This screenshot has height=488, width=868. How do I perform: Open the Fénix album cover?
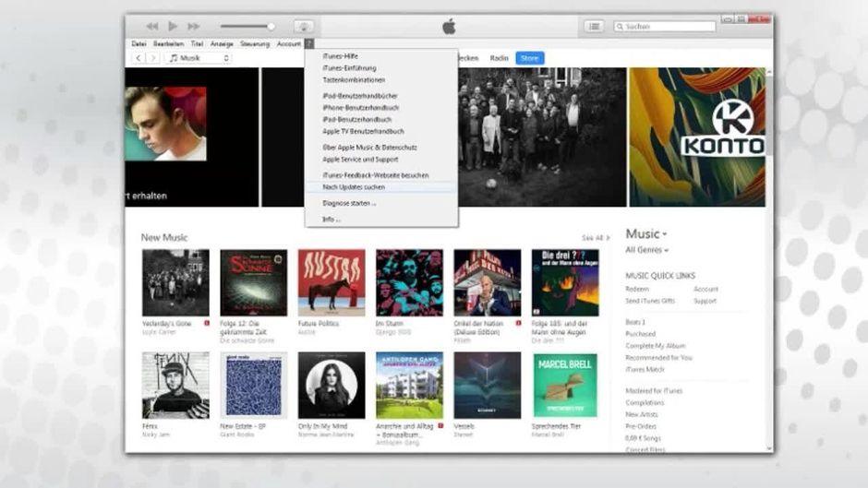tap(175, 385)
